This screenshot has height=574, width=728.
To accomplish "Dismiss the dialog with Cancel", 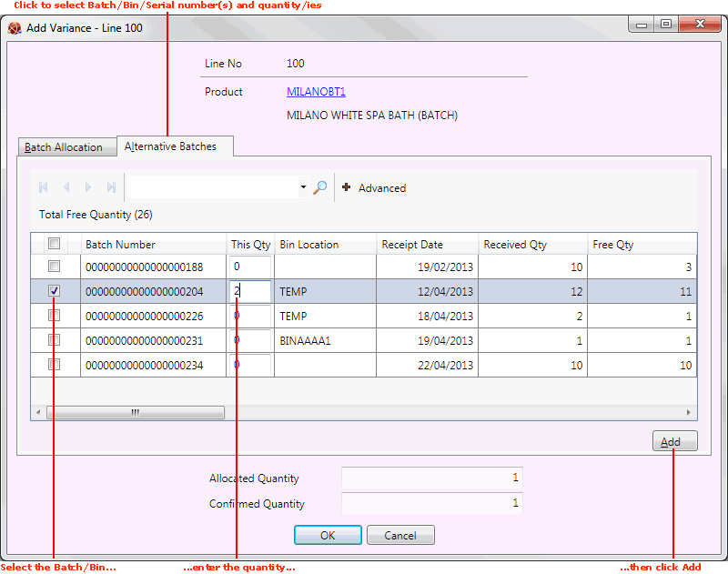I will pos(400,535).
